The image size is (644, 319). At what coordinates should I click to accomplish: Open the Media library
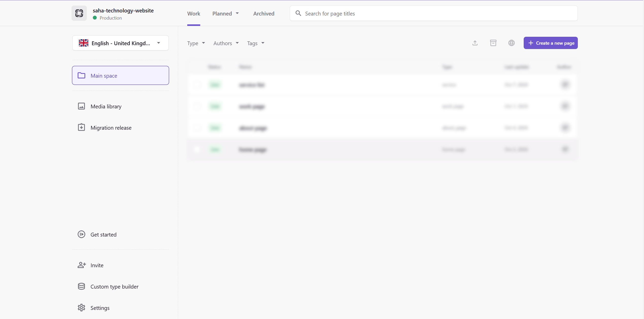click(x=106, y=106)
